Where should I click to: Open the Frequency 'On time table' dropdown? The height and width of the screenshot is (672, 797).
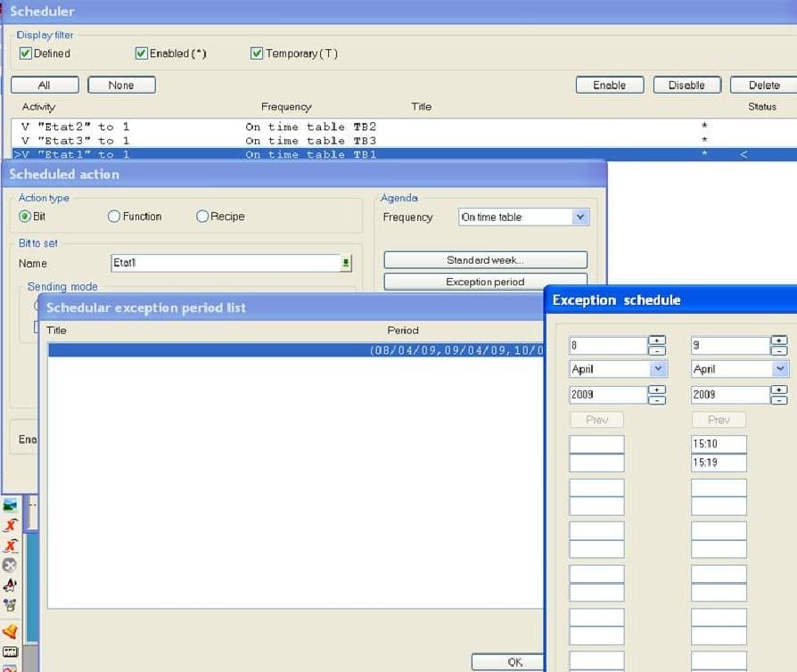pos(582,217)
